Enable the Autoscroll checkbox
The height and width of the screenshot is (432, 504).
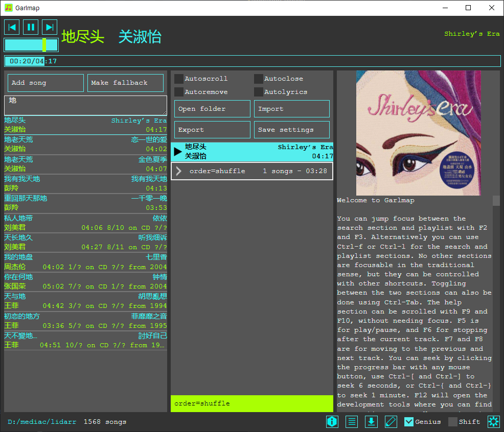(x=179, y=79)
